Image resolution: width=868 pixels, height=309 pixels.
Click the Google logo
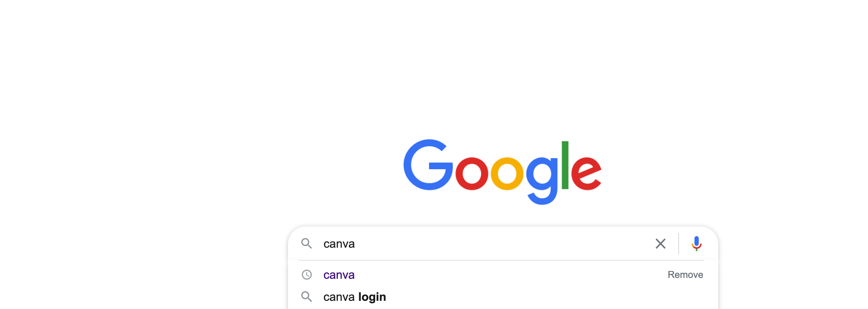point(502,172)
